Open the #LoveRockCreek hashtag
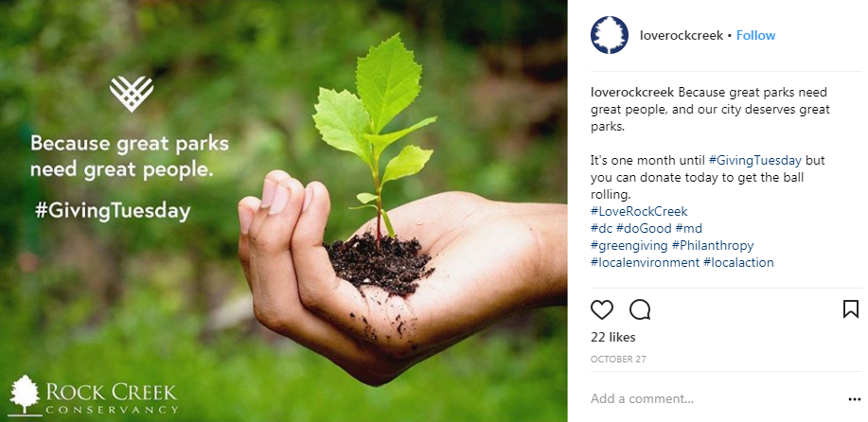This screenshot has width=868, height=422. tap(639, 211)
